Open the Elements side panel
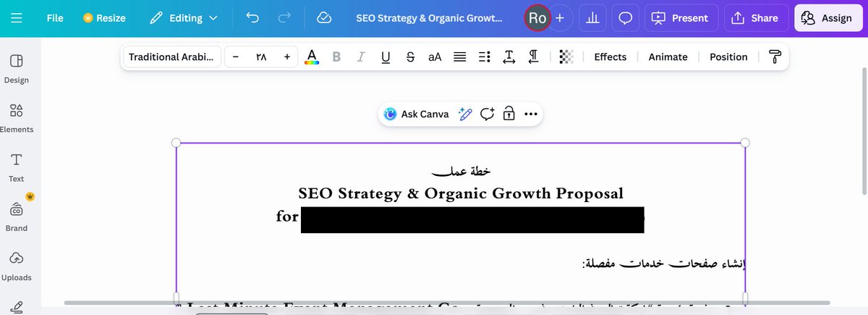The image size is (868, 315). pos(17,118)
